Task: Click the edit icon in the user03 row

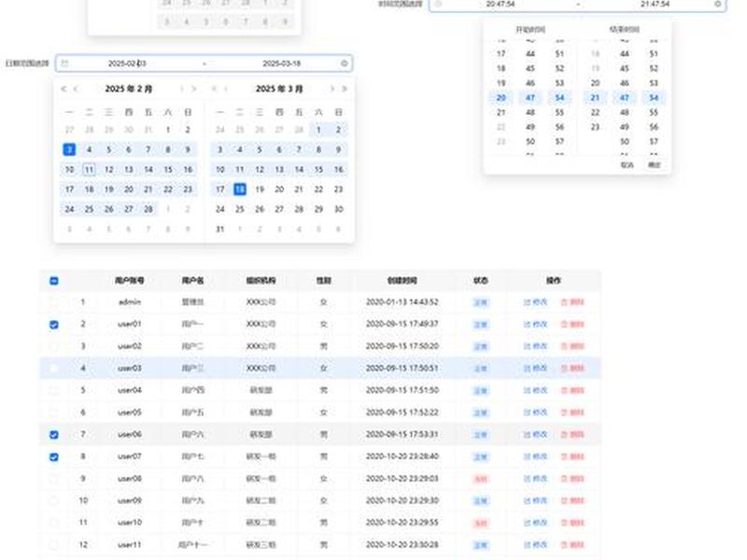Action: pyautogui.click(x=527, y=368)
